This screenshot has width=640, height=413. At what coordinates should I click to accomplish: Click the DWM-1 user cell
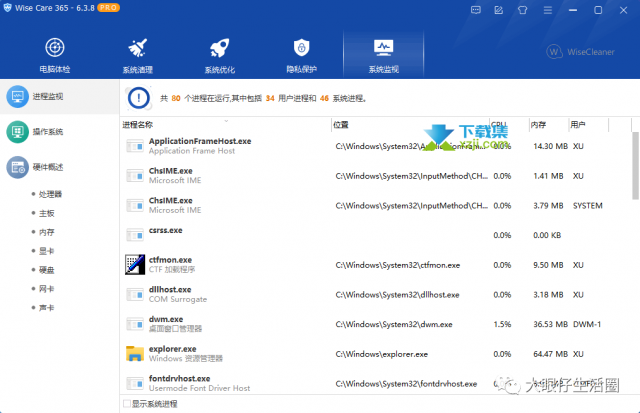(587, 324)
